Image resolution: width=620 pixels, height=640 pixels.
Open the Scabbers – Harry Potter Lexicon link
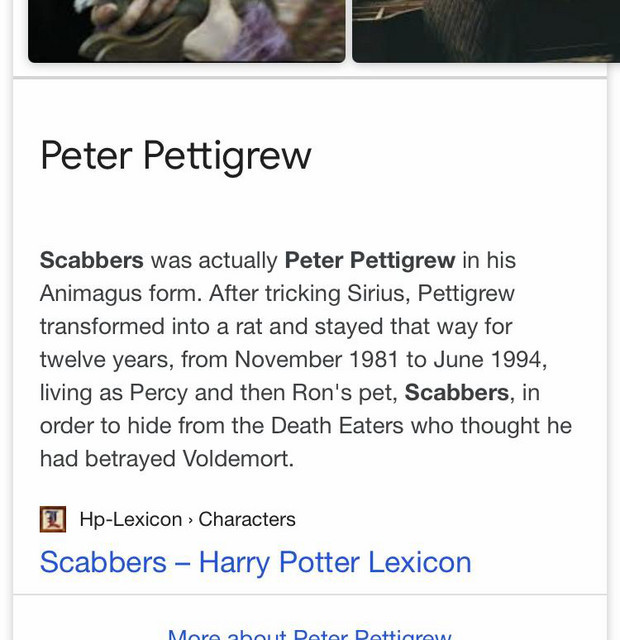click(x=255, y=562)
